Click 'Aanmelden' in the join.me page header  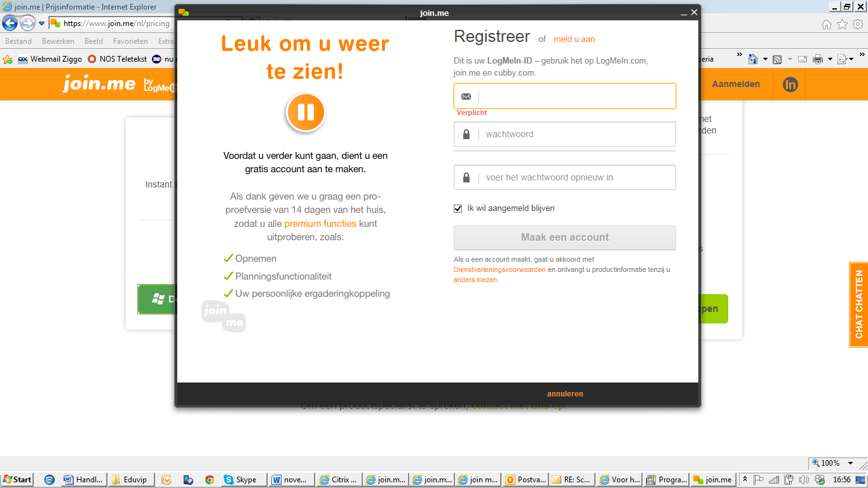coord(736,84)
